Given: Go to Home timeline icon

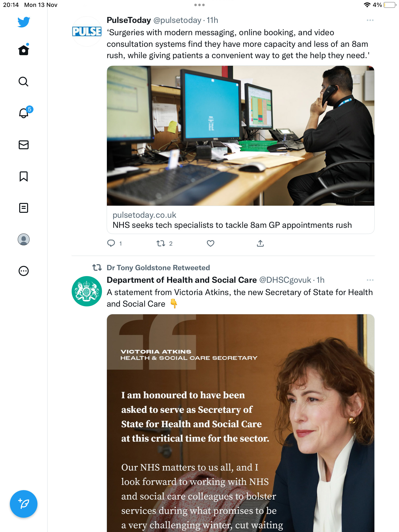Looking at the screenshot, I should pos(24,50).
